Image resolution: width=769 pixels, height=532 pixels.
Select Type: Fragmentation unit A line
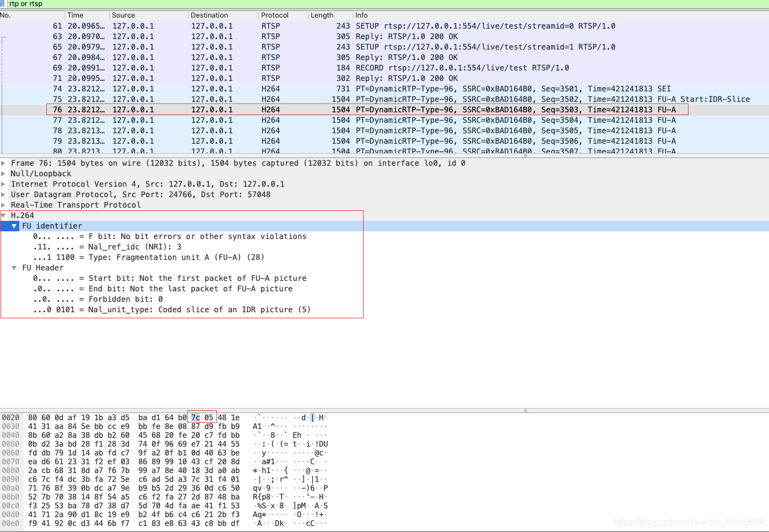(149, 257)
